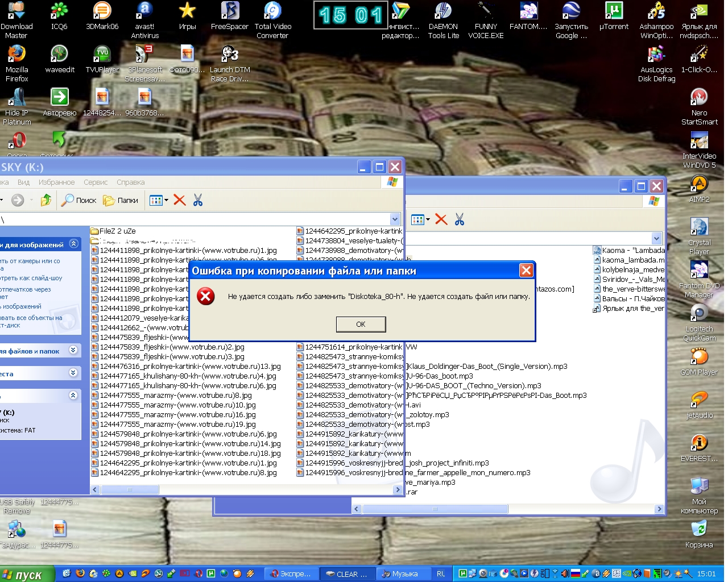Expand the address bar dropdown arrow
728x582 pixels.
pos(395,219)
